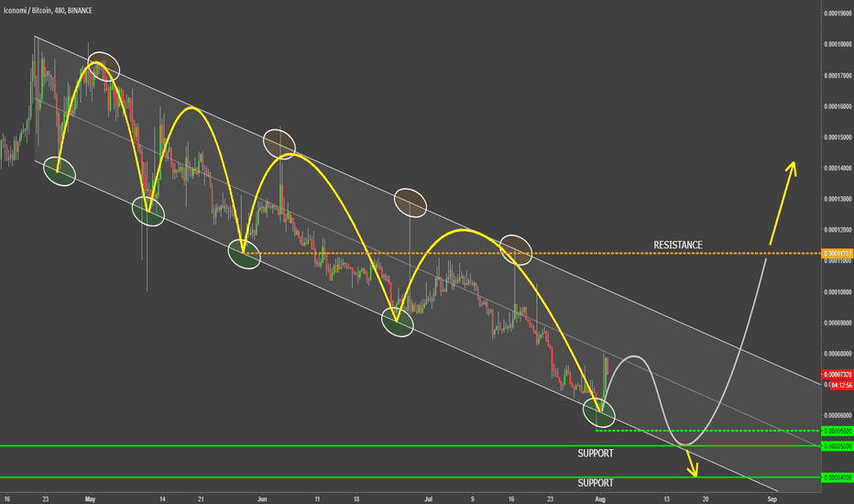Click the 0.00010000 price axis label
The image size is (854, 504).
coord(838,292)
